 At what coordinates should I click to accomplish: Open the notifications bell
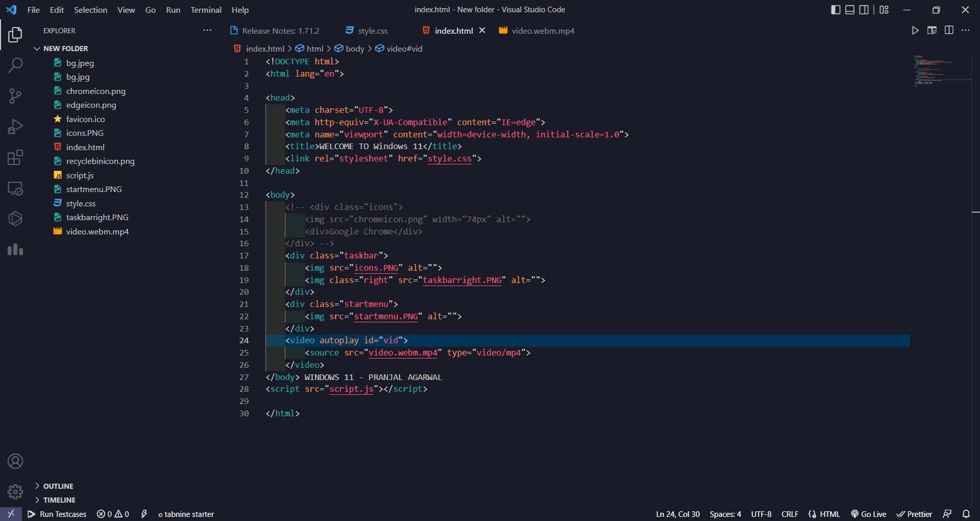(966, 514)
